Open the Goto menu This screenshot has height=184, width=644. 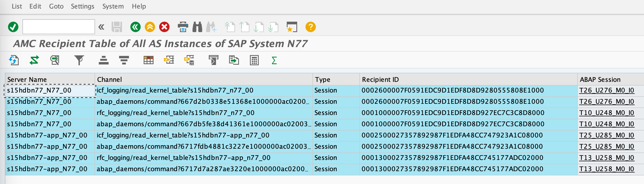[x=56, y=6]
